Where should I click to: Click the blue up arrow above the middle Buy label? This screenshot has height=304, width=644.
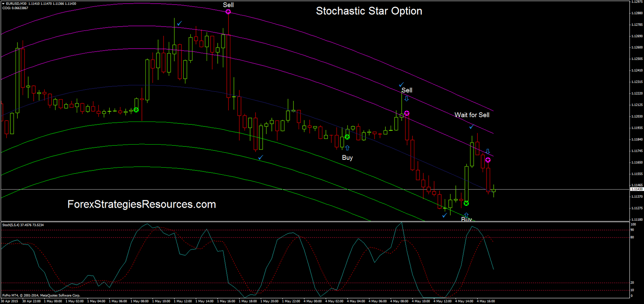[347, 148]
